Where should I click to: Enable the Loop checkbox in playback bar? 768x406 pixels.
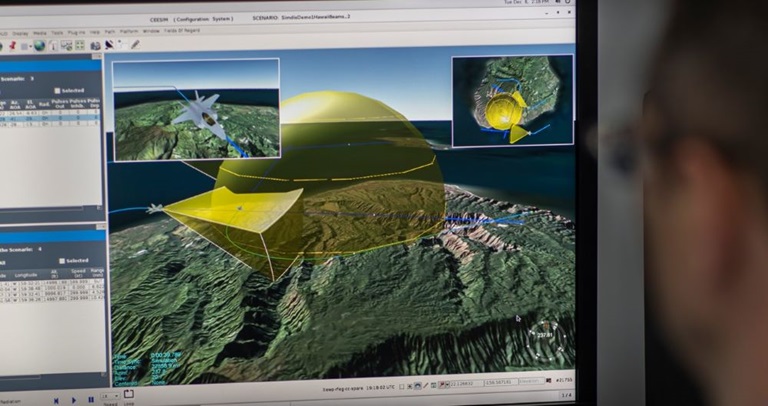coord(128,393)
